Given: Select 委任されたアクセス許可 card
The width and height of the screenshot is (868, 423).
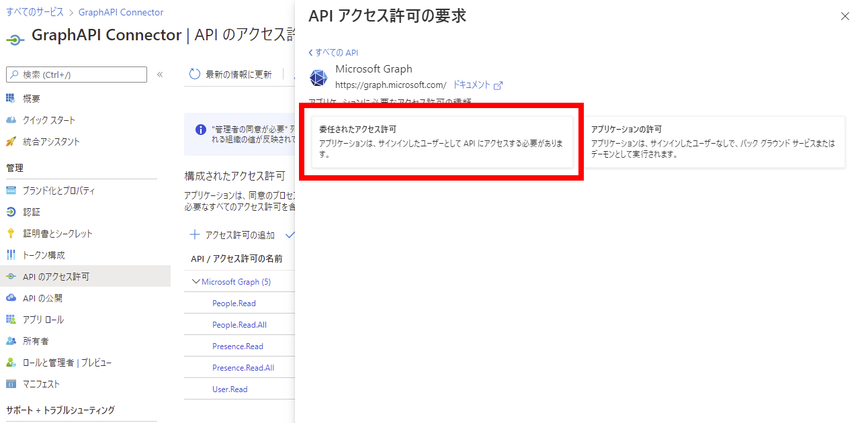Looking at the screenshot, I should (442, 142).
